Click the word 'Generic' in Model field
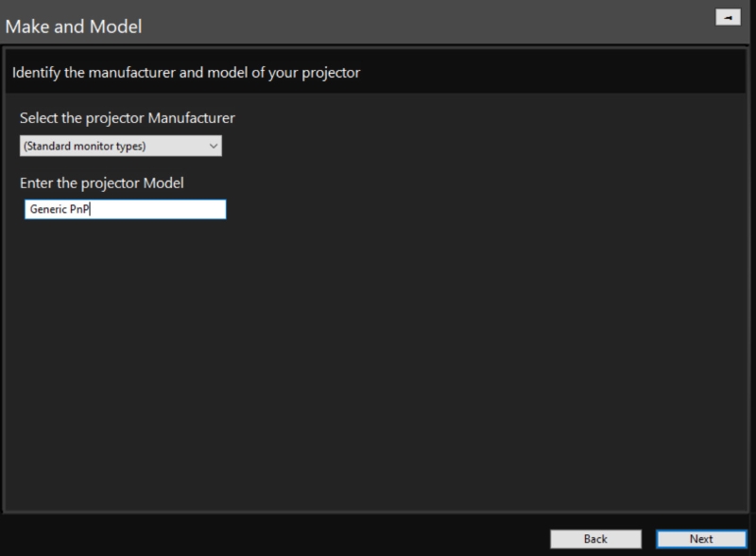Screen dimensions: 756x556 tap(48, 209)
